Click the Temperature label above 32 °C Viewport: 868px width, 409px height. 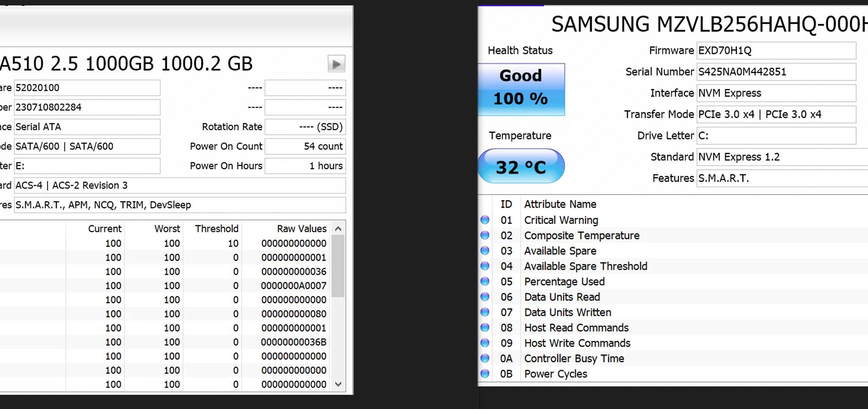pos(520,136)
